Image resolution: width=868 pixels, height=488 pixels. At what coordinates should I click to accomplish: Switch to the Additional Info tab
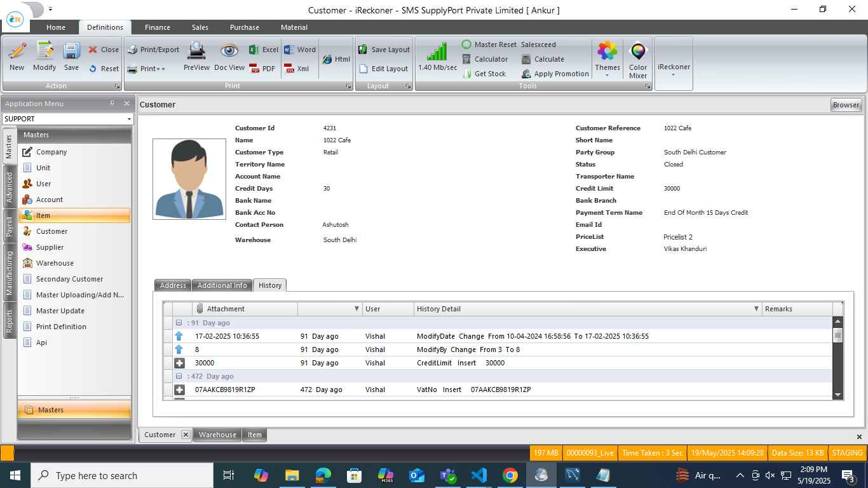pos(222,285)
